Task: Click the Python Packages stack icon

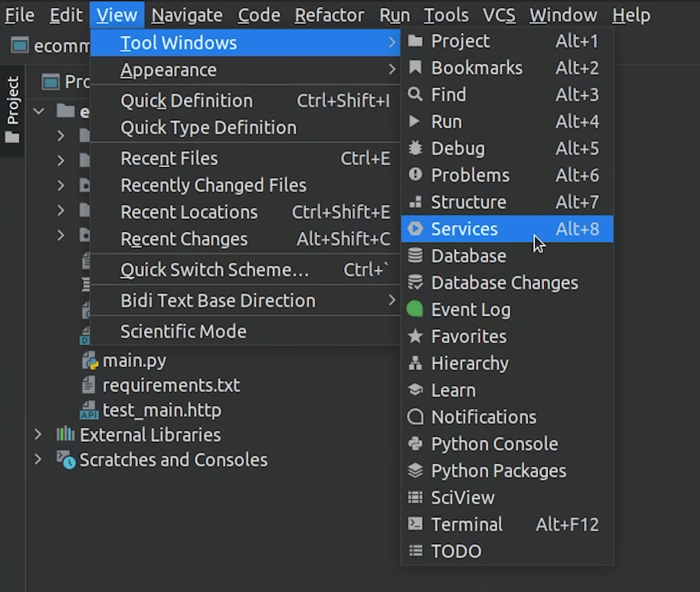Action: click(x=415, y=471)
